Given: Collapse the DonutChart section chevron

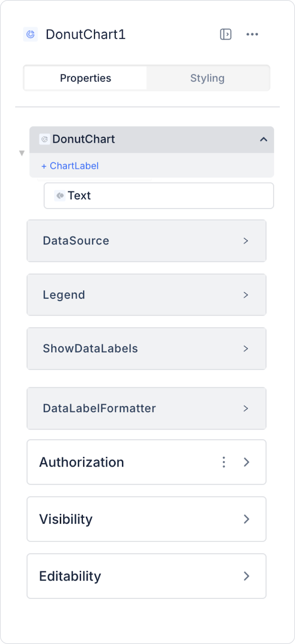Looking at the screenshot, I should click(x=263, y=139).
